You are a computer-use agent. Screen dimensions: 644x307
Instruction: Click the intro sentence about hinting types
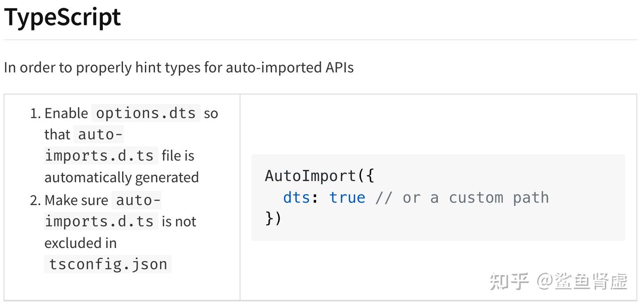178,67
